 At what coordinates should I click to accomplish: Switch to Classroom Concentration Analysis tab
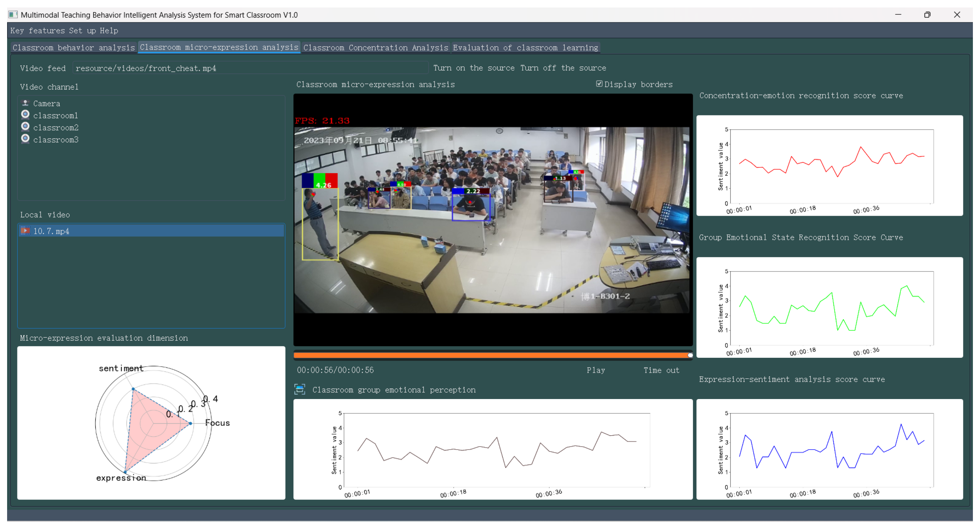[376, 48]
